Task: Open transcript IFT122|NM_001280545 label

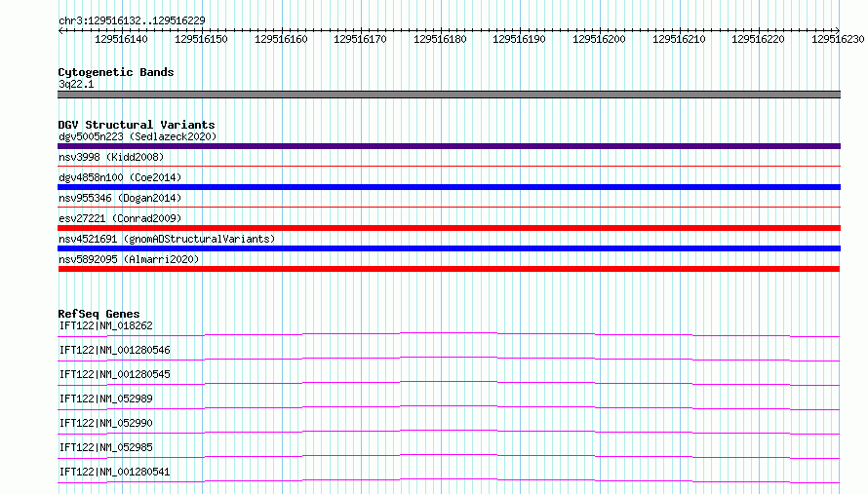Action: pos(114,374)
